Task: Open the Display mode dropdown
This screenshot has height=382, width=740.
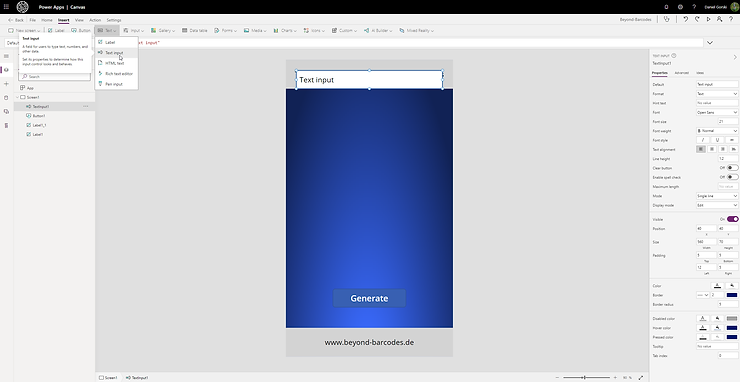Action: click(717, 205)
